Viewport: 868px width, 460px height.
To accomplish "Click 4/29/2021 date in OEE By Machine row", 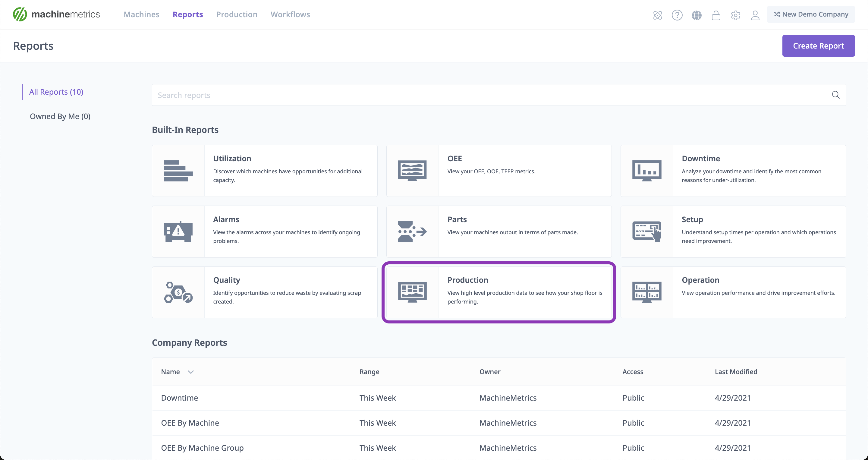I will (x=733, y=423).
